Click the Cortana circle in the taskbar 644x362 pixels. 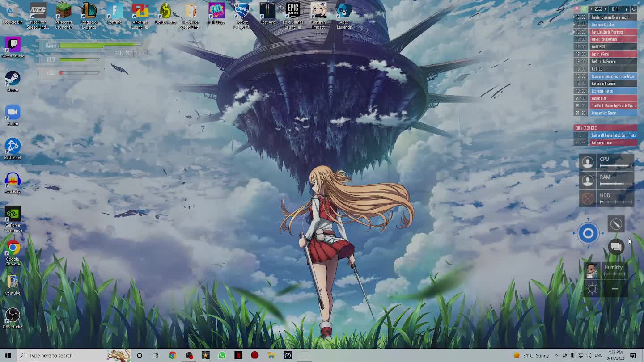139,355
